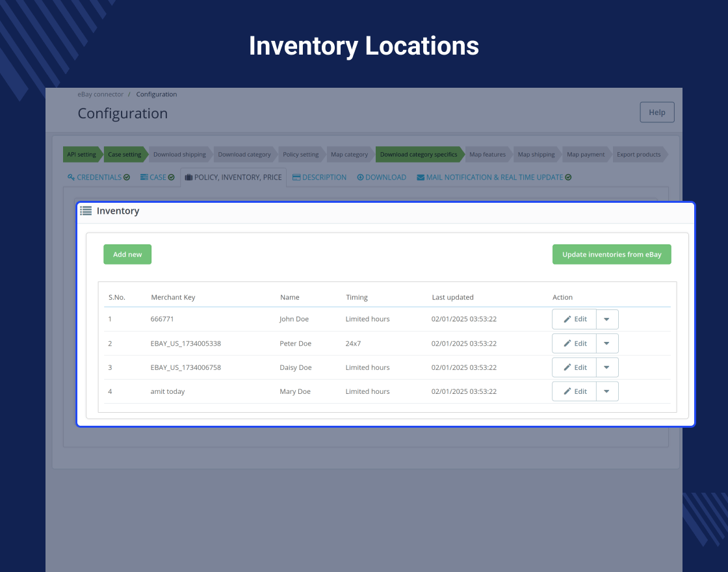This screenshot has width=728, height=572.
Task: Edit the Daisy Doe inventory row
Action: pyautogui.click(x=575, y=367)
